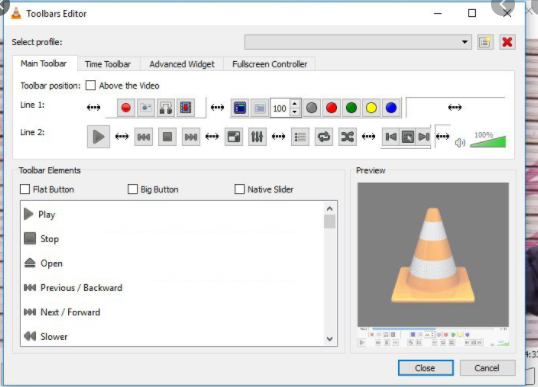The image size is (538, 387).
Task: Click the next chapter icon in Line 2
Action: 424,137
